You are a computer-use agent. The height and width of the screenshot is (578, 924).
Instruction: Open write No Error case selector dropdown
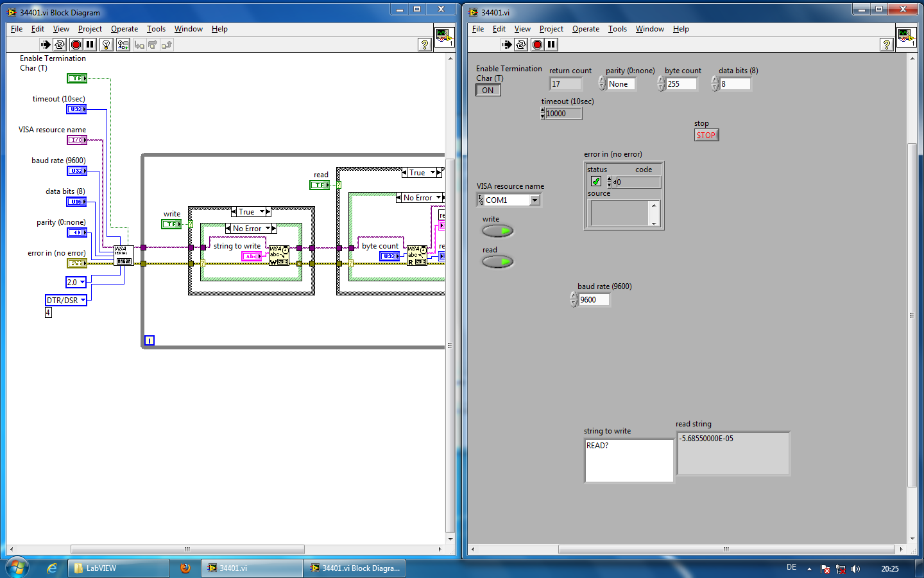point(268,229)
